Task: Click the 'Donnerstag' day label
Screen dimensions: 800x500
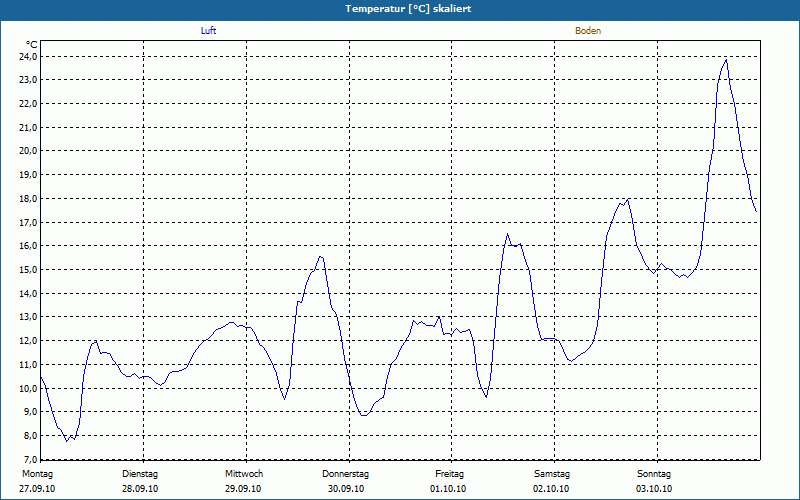Action: click(x=345, y=474)
